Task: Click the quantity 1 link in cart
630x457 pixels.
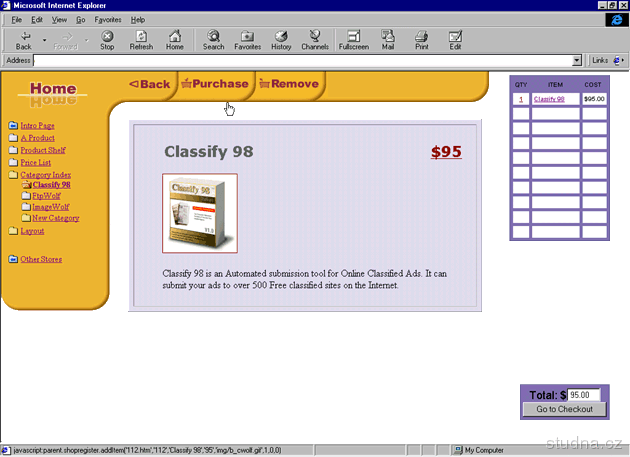Action: coord(521,99)
